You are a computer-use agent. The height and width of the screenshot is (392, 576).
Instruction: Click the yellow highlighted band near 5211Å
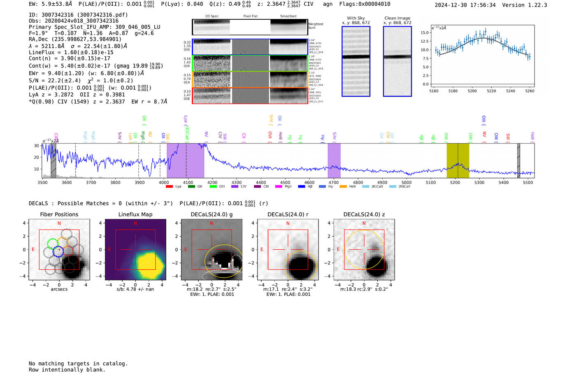(458, 160)
